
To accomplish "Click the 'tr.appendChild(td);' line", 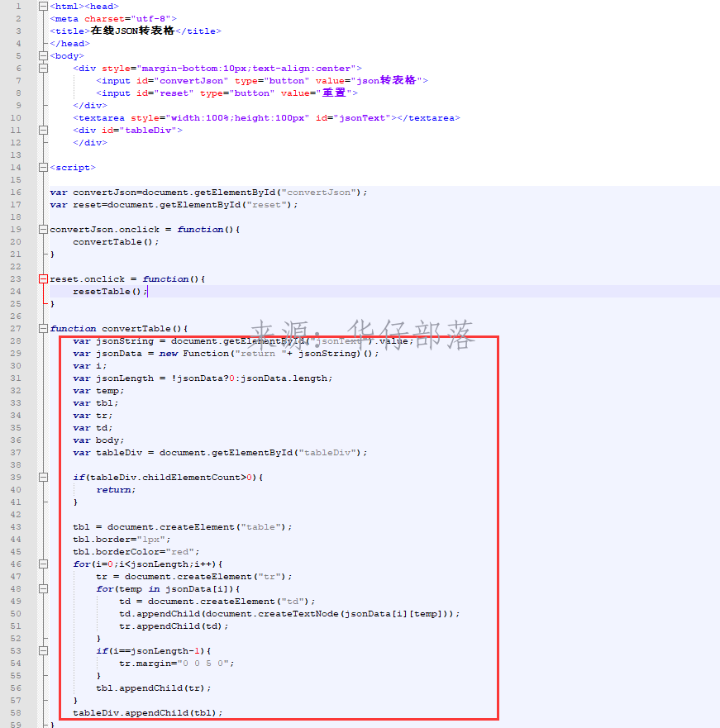I will (174, 626).
